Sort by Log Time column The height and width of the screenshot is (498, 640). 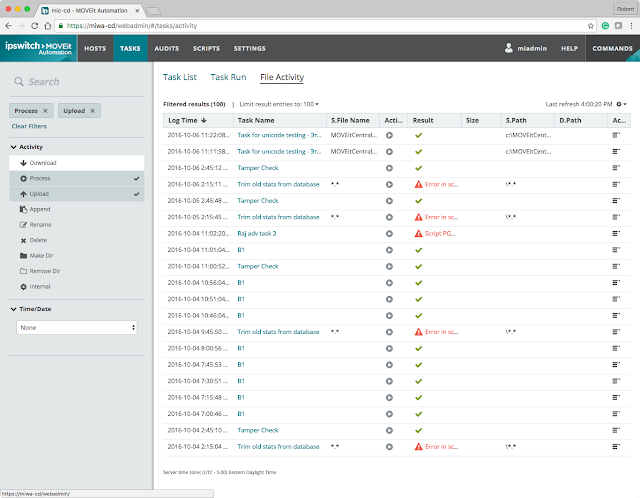point(198,120)
